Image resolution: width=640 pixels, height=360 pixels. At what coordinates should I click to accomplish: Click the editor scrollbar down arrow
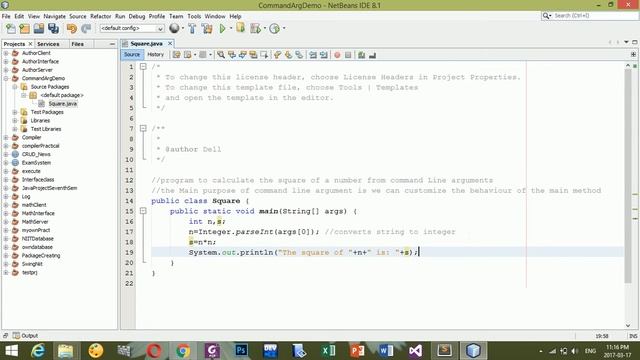(x=628, y=325)
